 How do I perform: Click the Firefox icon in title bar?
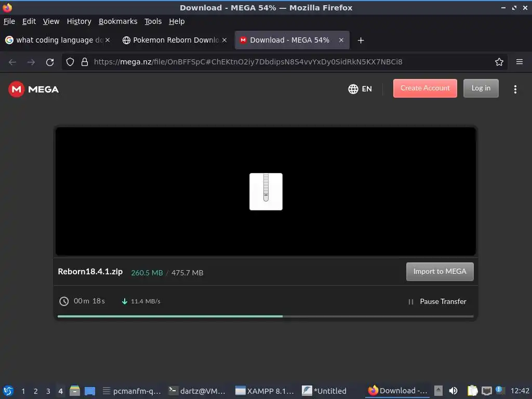[x=7, y=7]
